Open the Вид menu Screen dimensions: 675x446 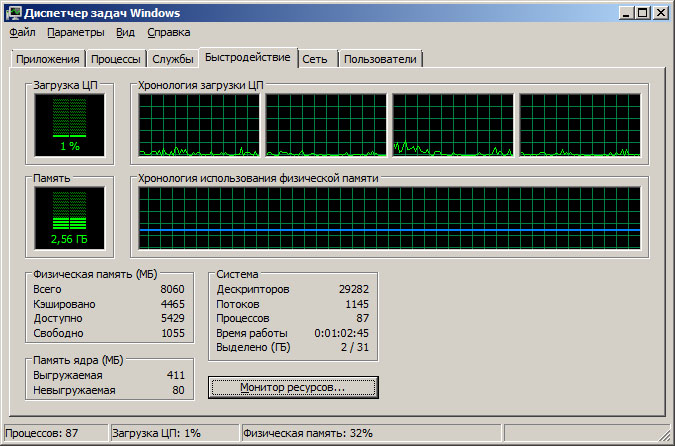[125, 33]
